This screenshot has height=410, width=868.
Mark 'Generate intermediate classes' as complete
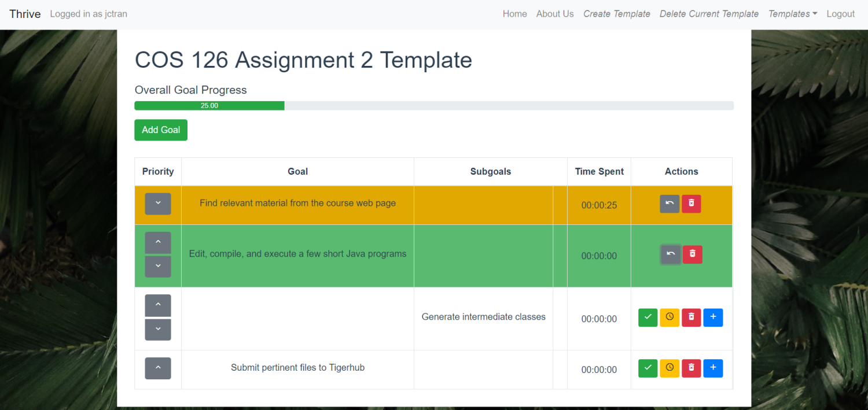point(648,317)
